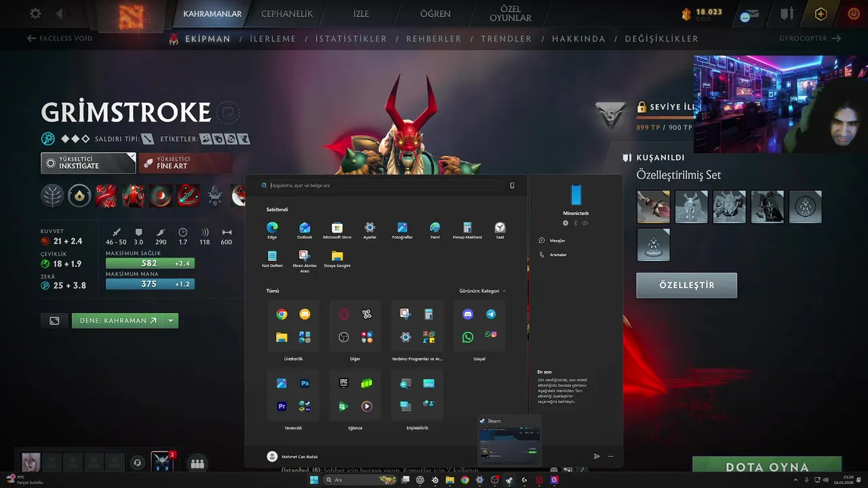The width and height of the screenshot is (868, 488).
Task: Click the back arrow in Dota header
Action: pyautogui.click(x=60, y=14)
